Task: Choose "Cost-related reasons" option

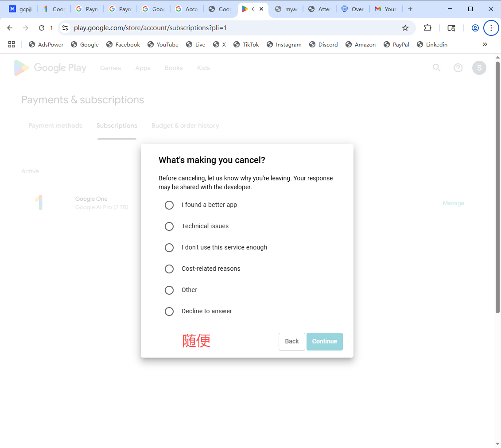Action: coord(169,269)
